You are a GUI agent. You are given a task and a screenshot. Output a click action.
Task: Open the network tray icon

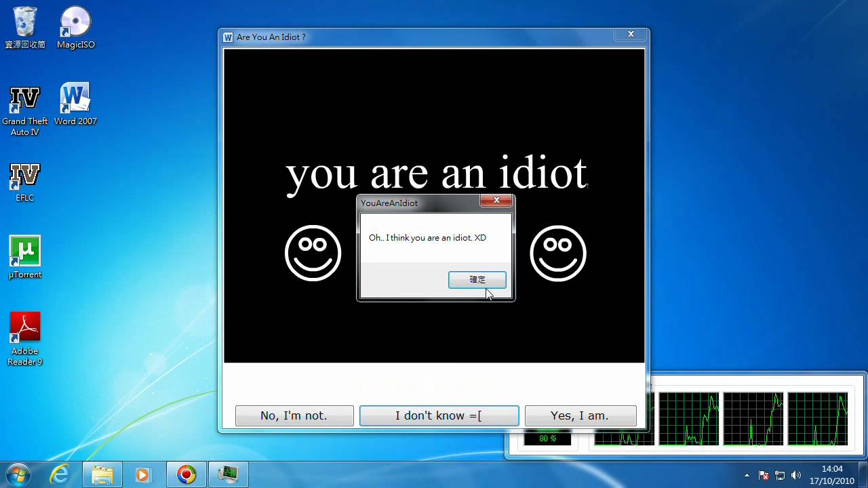tap(780, 475)
